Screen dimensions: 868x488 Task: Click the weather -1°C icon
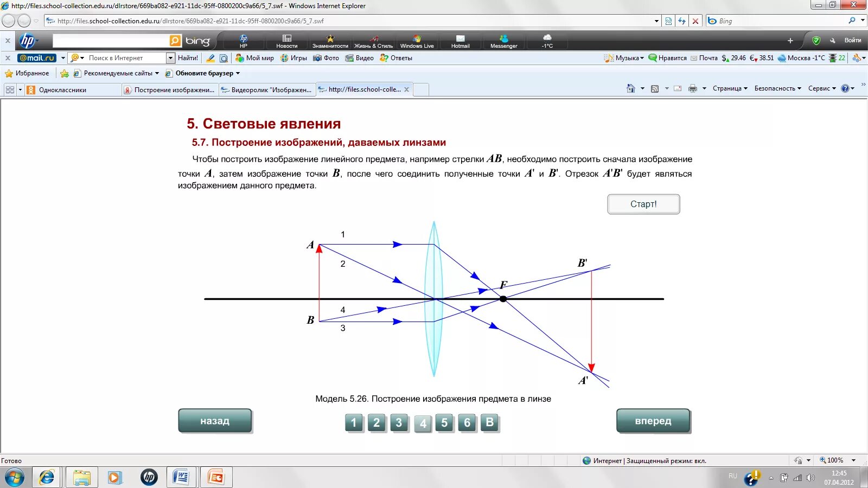click(x=547, y=41)
